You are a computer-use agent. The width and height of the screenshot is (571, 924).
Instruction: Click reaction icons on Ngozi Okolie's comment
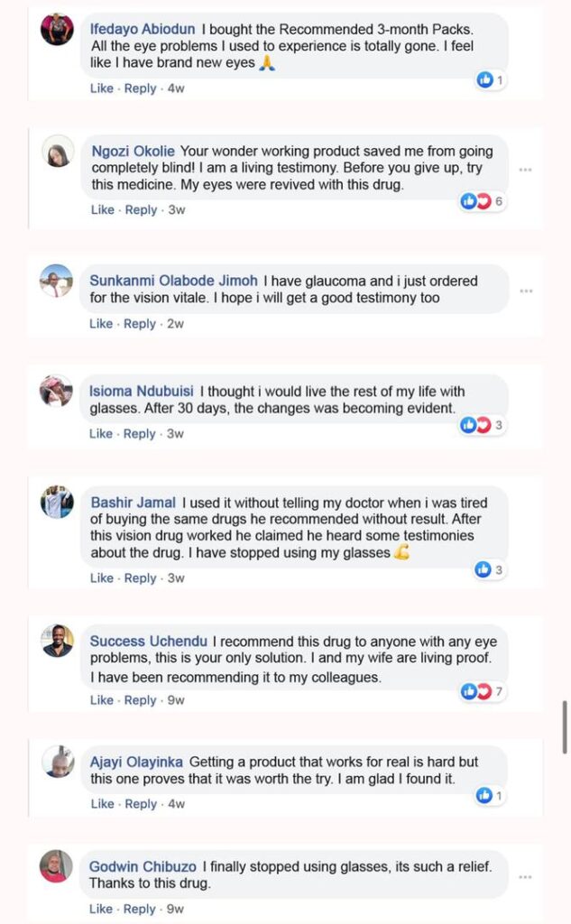click(475, 201)
